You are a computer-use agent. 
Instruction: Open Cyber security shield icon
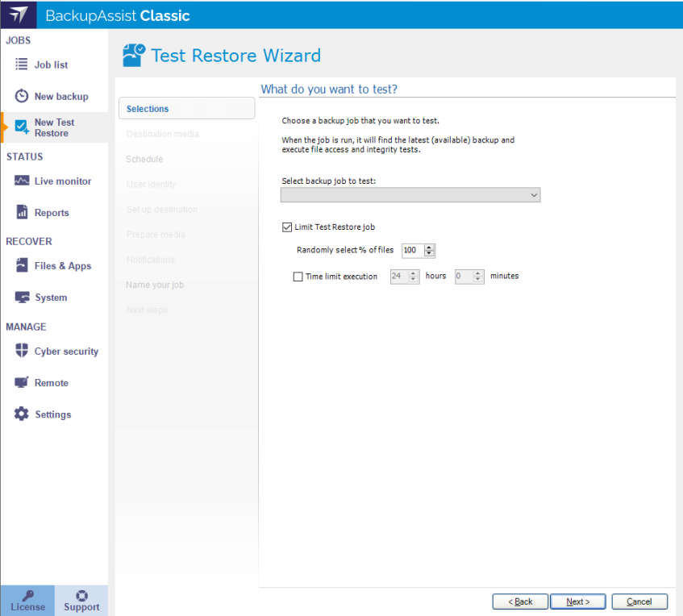click(22, 352)
